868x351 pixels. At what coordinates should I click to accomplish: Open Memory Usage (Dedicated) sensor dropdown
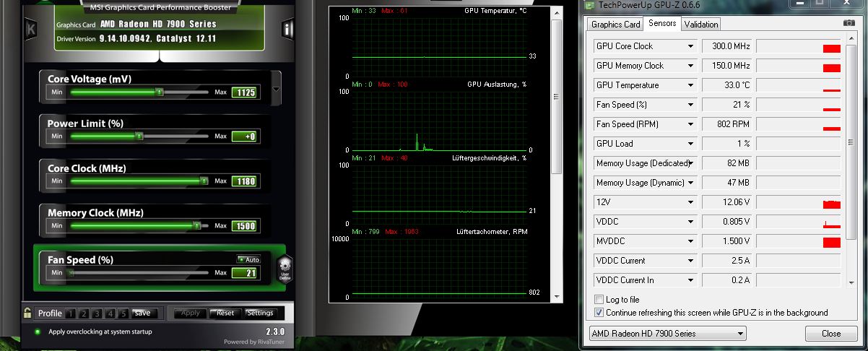[691, 163]
